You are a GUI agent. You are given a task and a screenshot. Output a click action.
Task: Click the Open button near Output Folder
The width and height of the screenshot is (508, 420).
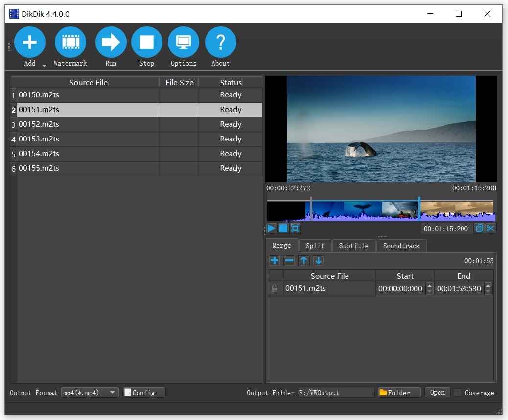tap(437, 392)
